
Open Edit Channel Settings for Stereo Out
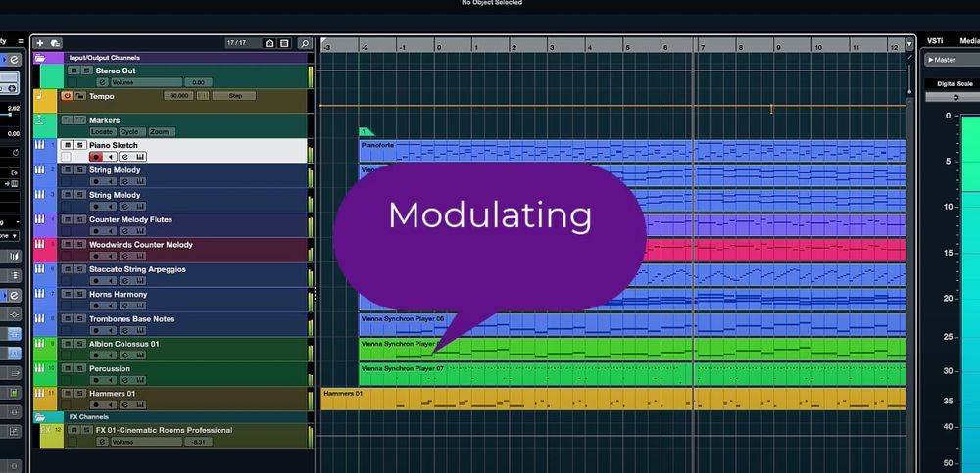pyautogui.click(x=102, y=82)
